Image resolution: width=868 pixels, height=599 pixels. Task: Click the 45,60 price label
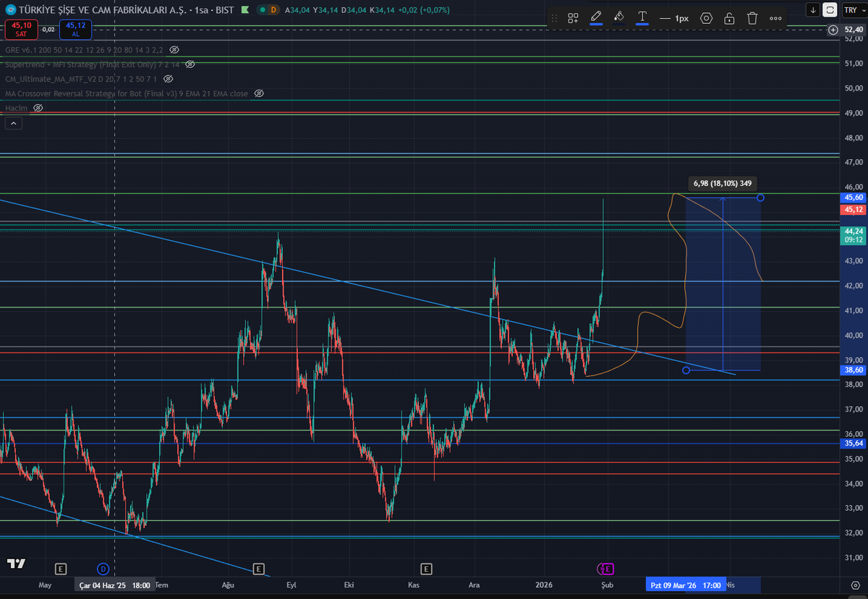(854, 197)
